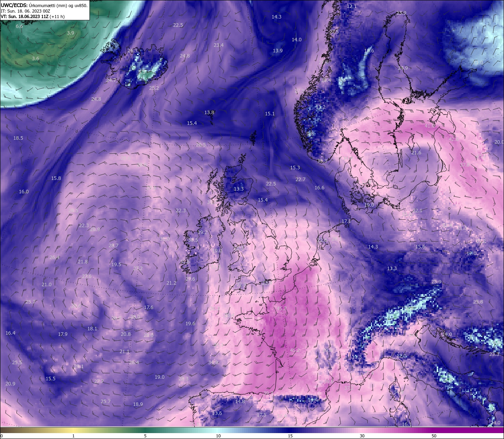Image resolution: width=504 pixels, height=439 pixels.
Task: Click the 'IT: Sun. 18. 06. 2023 00Z' line
Action: click(x=25, y=11)
